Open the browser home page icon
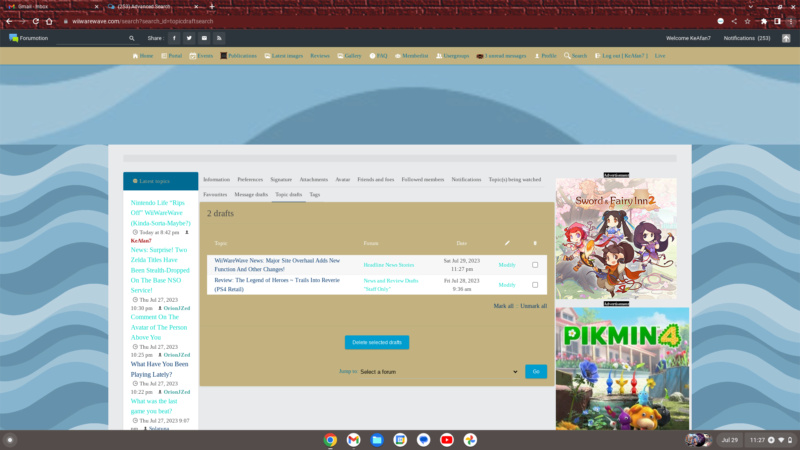 49,21
